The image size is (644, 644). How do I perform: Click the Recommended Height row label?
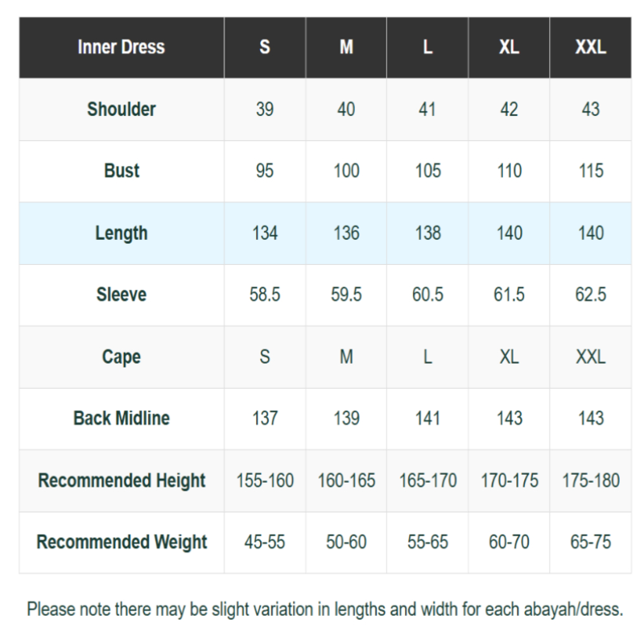(x=121, y=481)
